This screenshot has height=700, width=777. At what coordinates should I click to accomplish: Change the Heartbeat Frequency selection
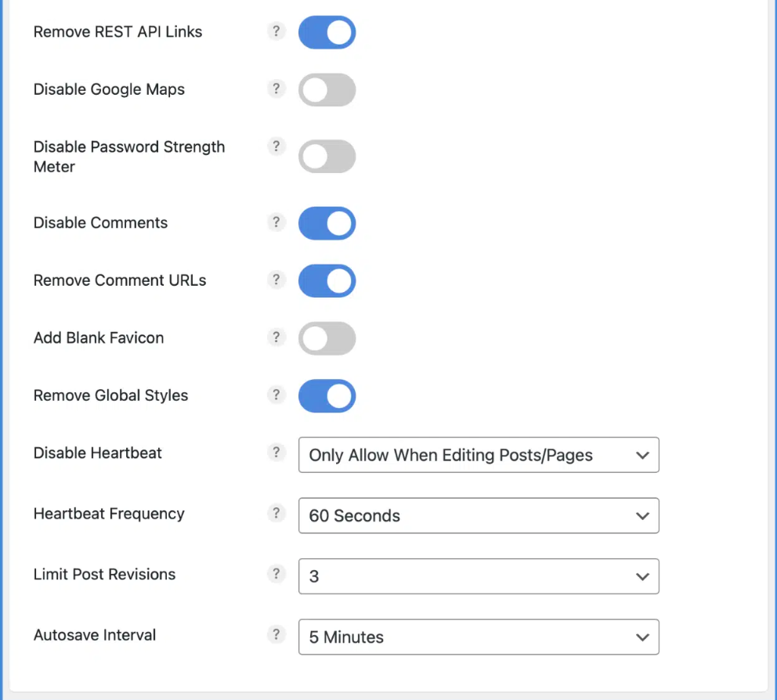click(x=479, y=515)
